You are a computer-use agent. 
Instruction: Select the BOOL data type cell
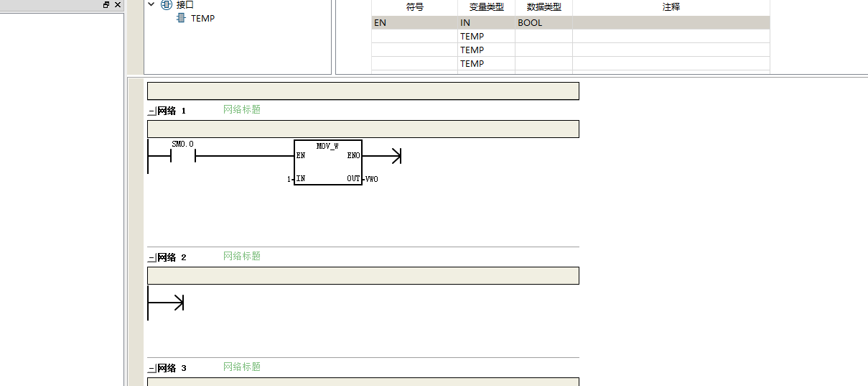544,22
